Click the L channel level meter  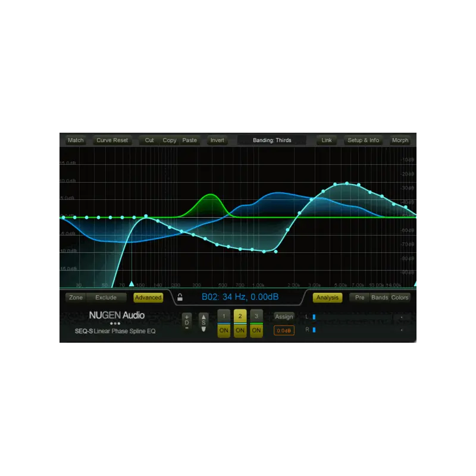coord(358,317)
